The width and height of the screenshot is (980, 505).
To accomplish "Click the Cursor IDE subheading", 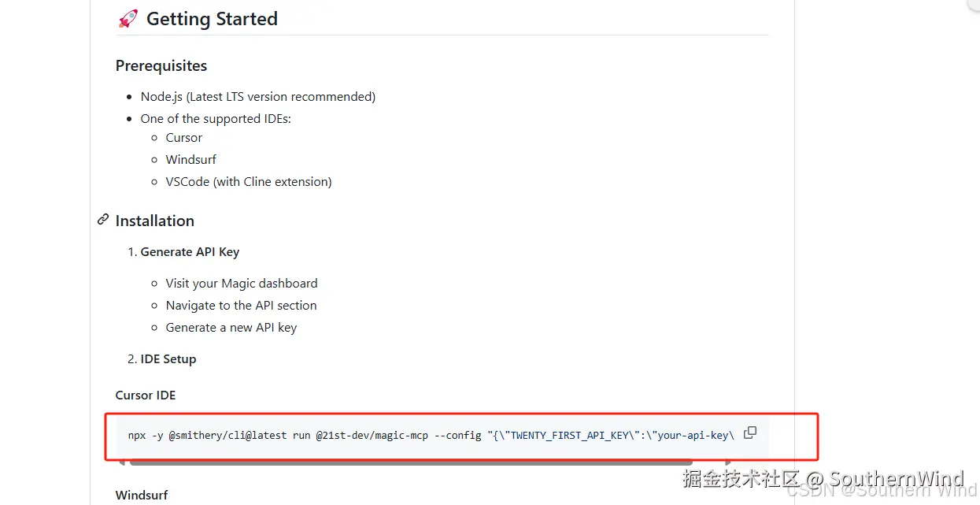I will click(x=146, y=395).
